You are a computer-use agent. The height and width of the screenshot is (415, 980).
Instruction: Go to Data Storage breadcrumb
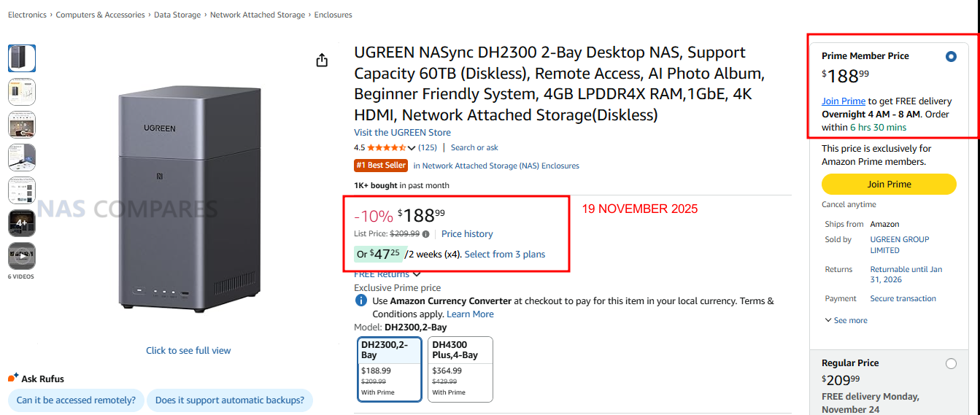tap(177, 15)
